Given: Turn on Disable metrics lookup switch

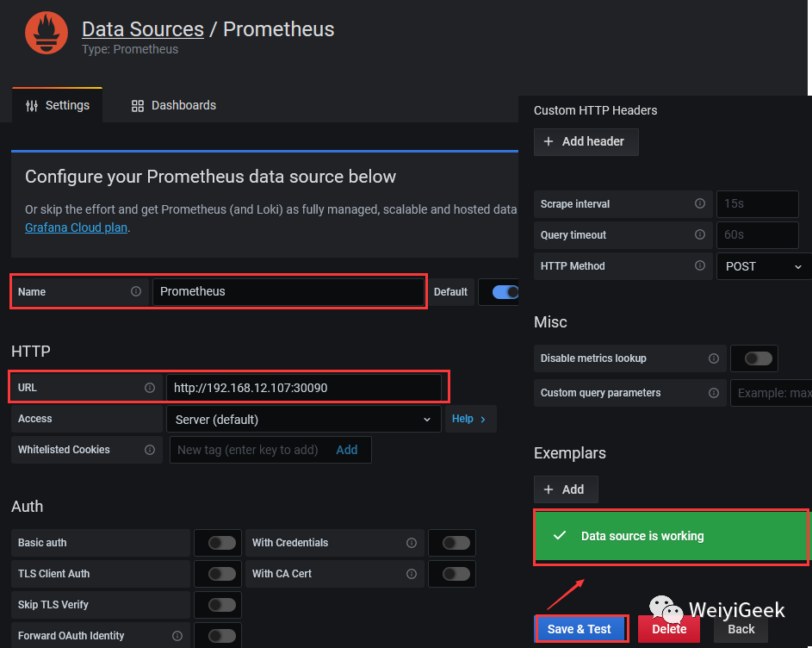Looking at the screenshot, I should point(758,358).
